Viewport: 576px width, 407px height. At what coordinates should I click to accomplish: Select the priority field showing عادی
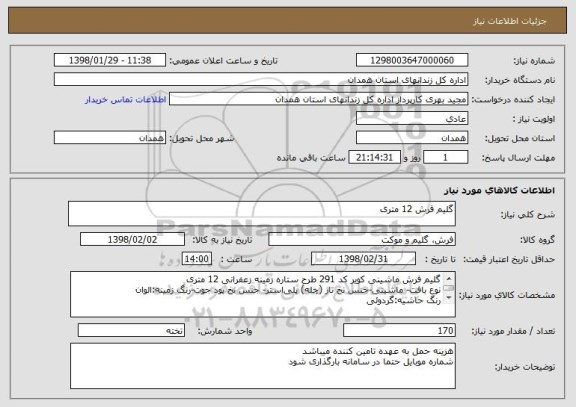412,119
